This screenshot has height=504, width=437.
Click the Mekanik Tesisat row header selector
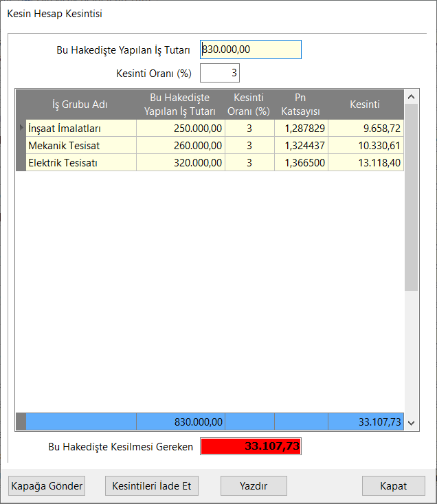21,145
